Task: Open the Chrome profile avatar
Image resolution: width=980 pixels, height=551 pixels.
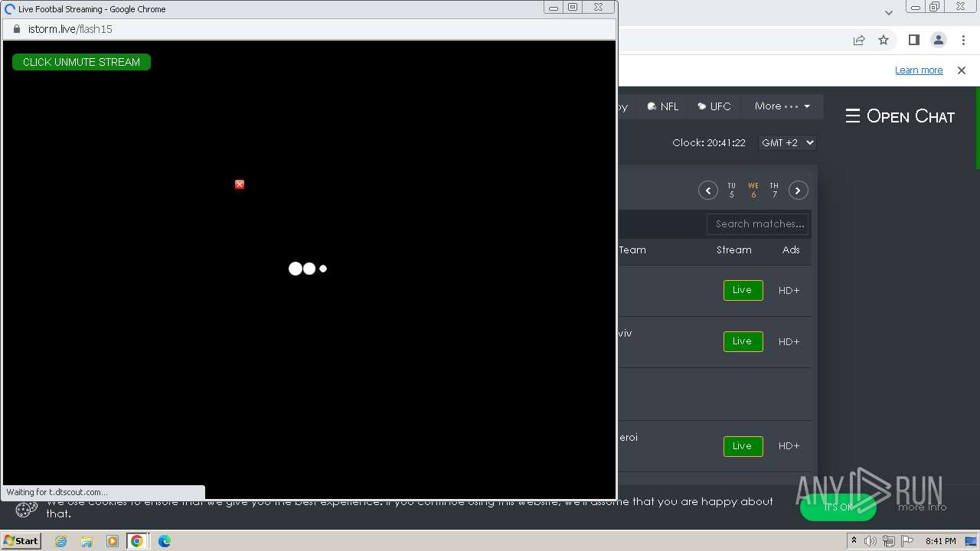Action: [x=938, y=40]
